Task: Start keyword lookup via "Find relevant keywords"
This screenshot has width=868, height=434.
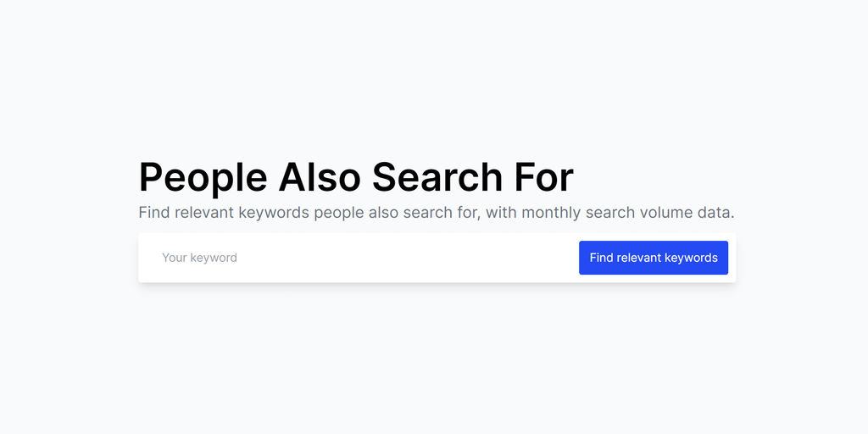Action: (653, 258)
